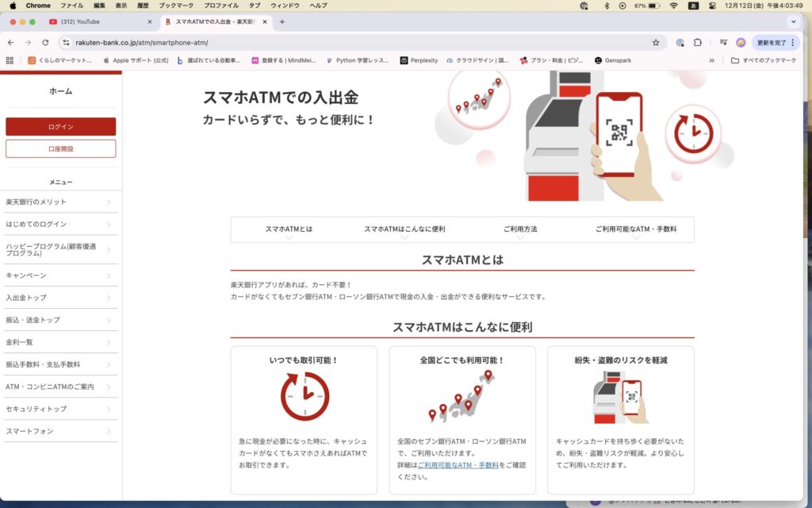Open the Perplexity bookmark
The width and height of the screenshot is (812, 508).
pos(419,60)
